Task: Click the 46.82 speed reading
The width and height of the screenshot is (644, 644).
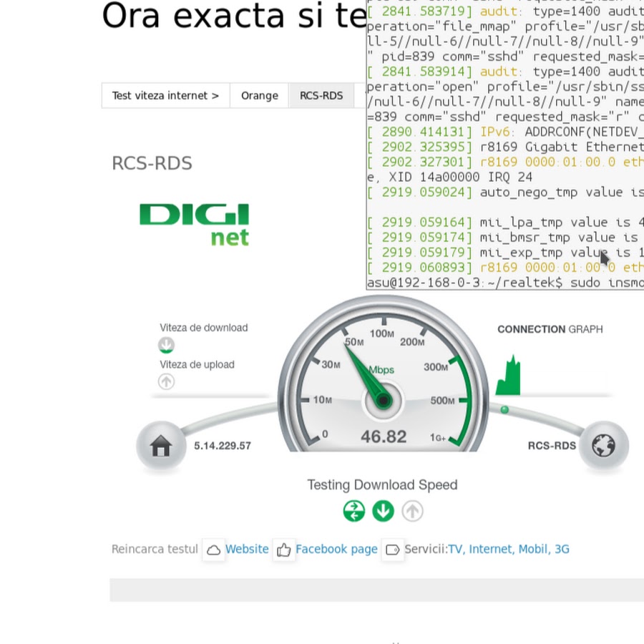Action: click(384, 436)
